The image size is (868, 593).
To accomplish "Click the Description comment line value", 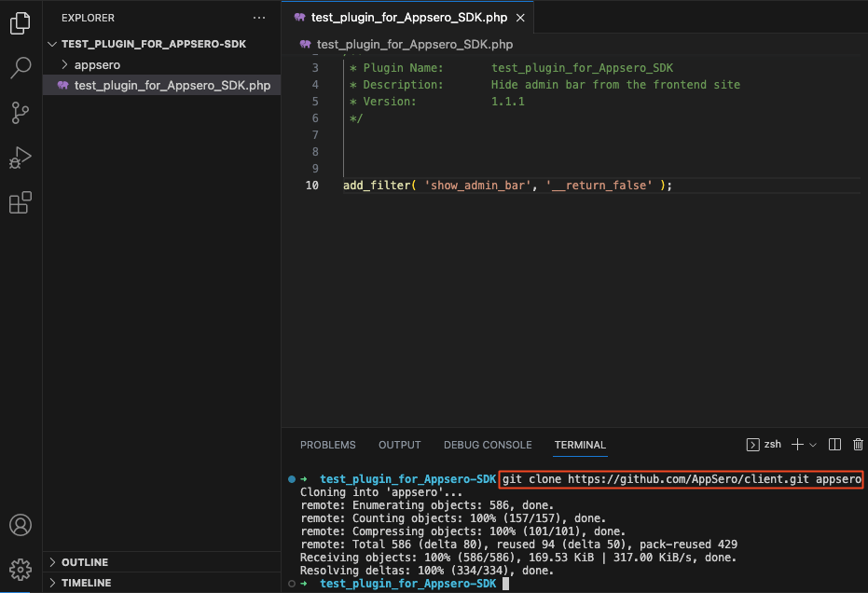I will [615, 85].
